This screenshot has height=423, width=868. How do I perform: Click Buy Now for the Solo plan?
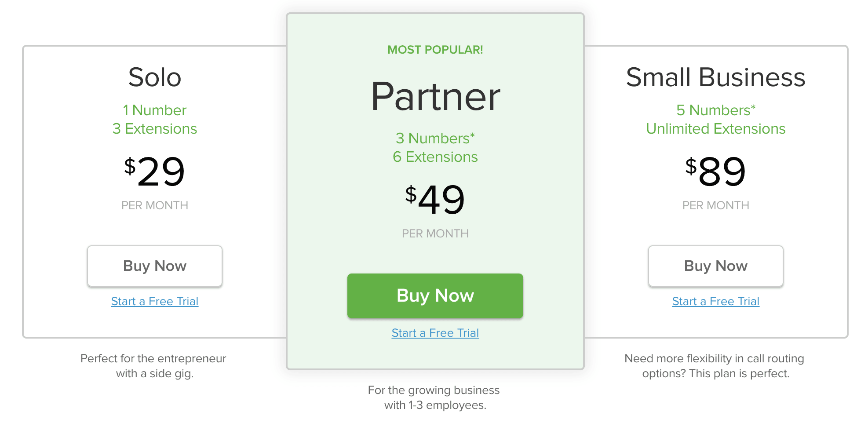click(155, 266)
